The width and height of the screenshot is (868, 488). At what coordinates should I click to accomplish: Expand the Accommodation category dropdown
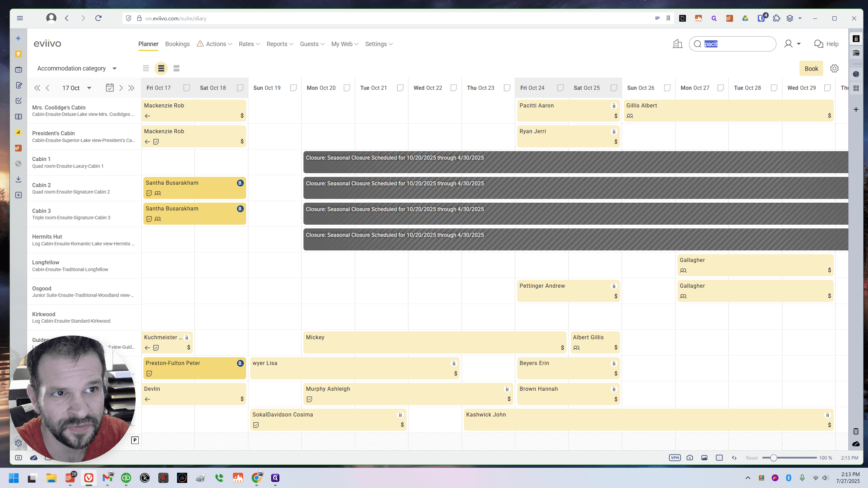click(77, 68)
